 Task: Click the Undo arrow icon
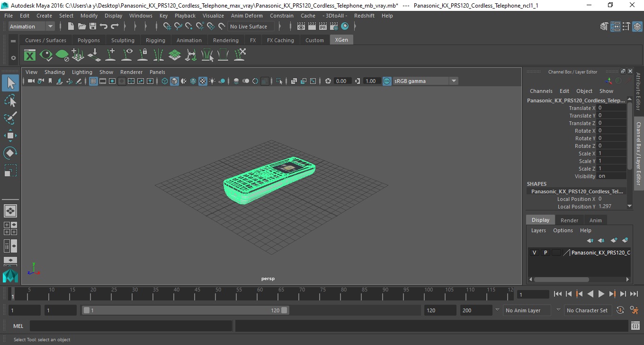point(104,27)
